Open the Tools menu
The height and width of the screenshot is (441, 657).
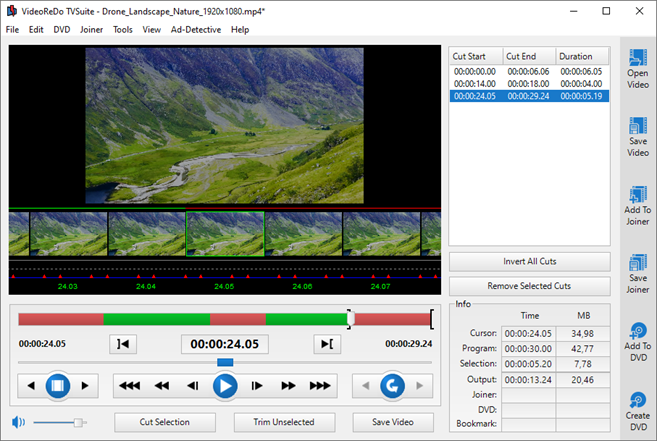pos(123,30)
